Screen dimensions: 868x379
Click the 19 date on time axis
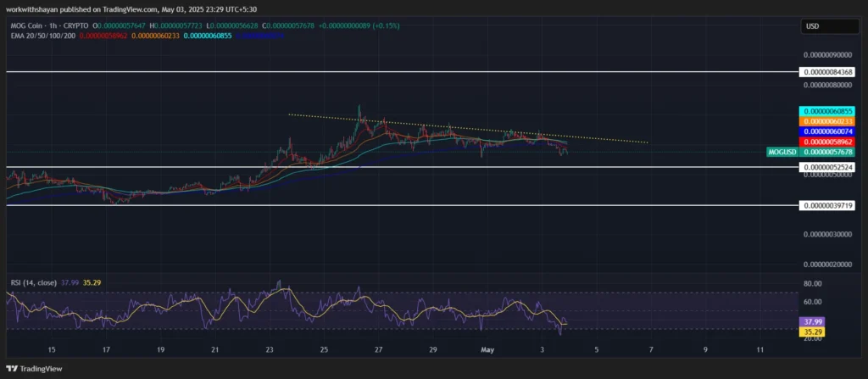tap(160, 349)
